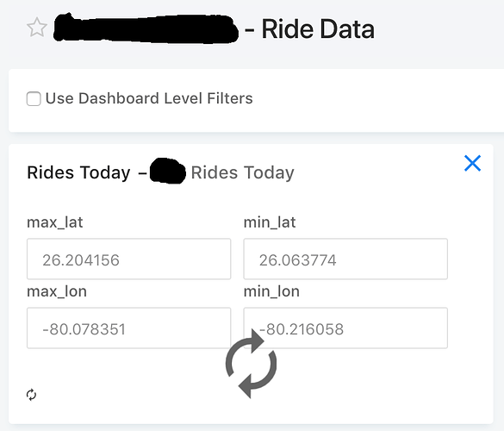Focus the max_lon field showing -80.078351

point(129,328)
